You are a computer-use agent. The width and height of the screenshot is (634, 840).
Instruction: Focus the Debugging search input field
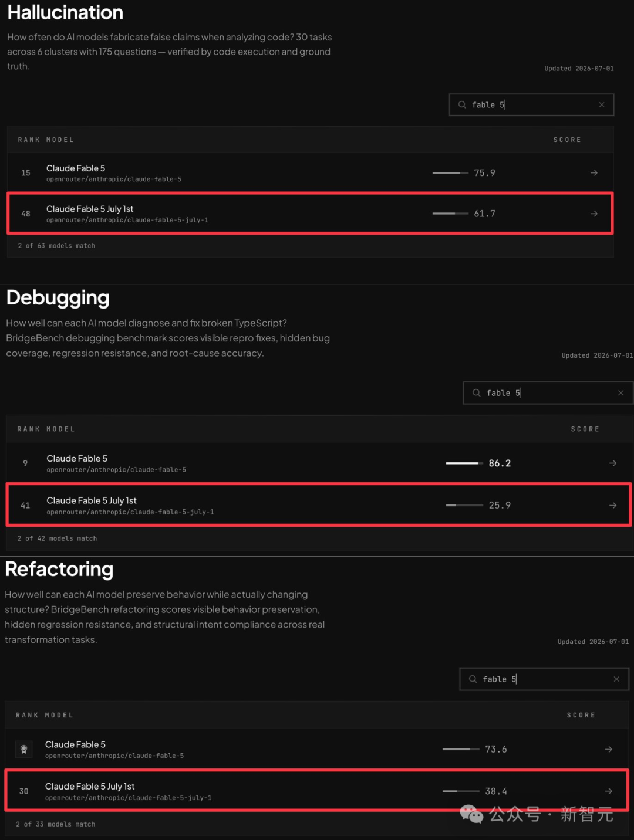click(548, 393)
